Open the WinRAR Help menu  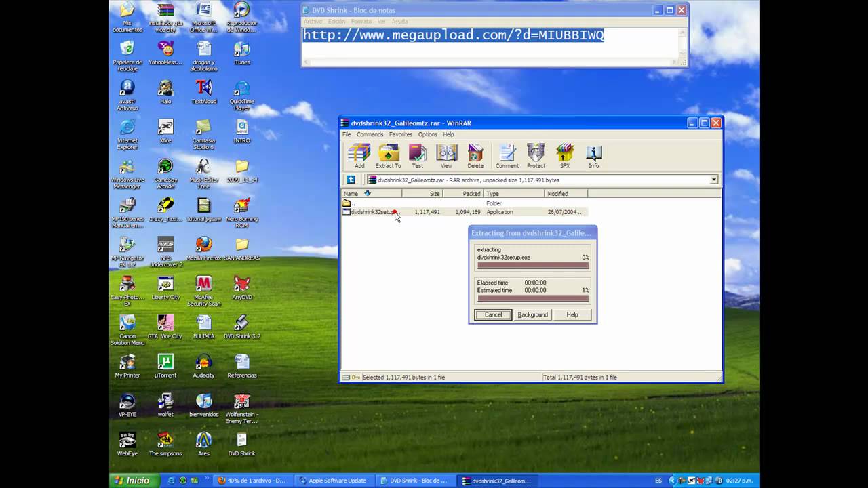448,134
